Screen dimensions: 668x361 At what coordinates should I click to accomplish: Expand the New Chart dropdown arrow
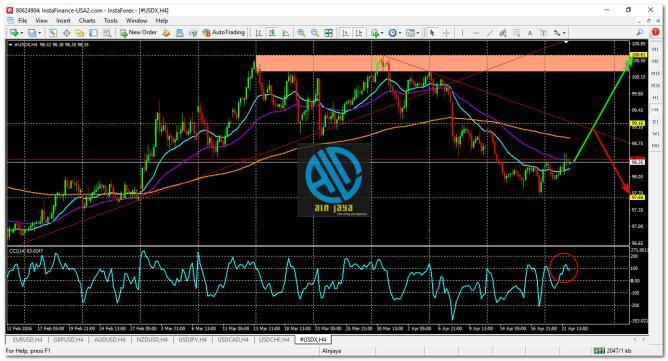21,33
